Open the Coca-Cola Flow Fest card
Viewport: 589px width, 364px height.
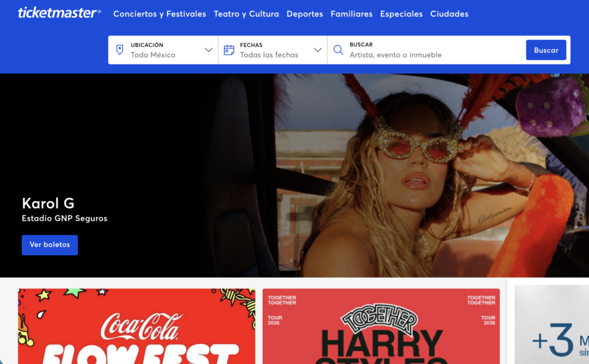136,326
